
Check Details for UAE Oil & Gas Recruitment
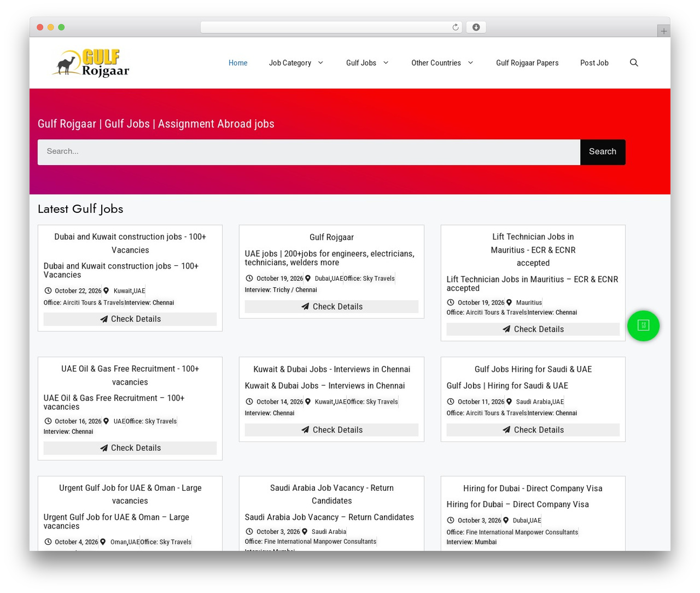[130, 448]
